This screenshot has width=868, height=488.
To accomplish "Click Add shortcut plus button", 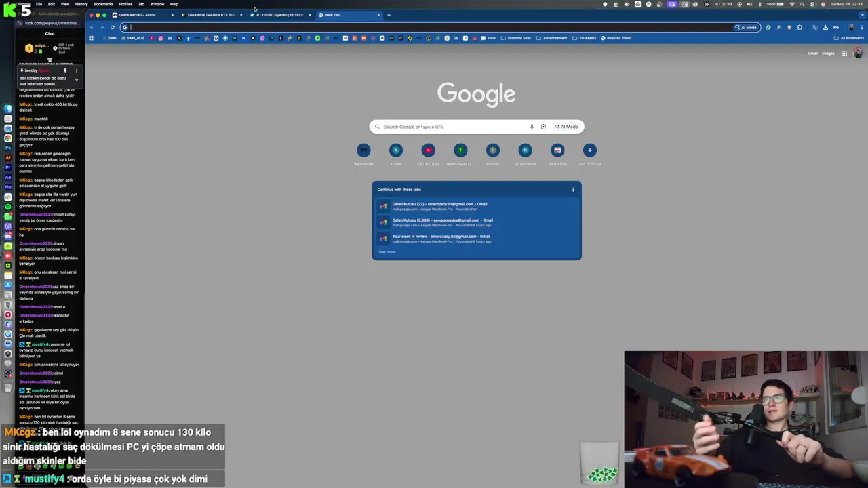I will pos(589,150).
